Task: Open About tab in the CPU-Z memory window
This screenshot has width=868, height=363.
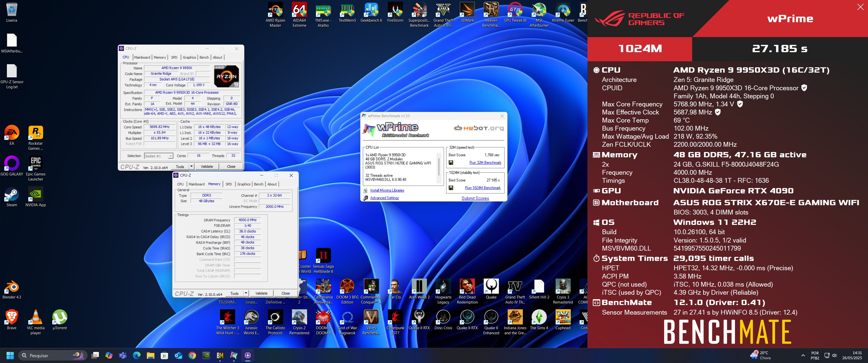Action: pyautogui.click(x=272, y=184)
